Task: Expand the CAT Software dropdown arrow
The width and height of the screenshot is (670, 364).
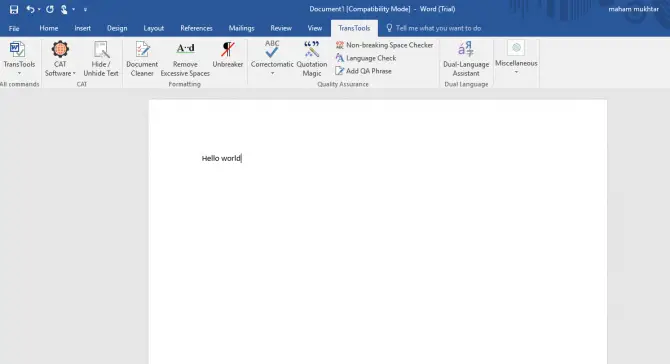Action: pos(74,73)
